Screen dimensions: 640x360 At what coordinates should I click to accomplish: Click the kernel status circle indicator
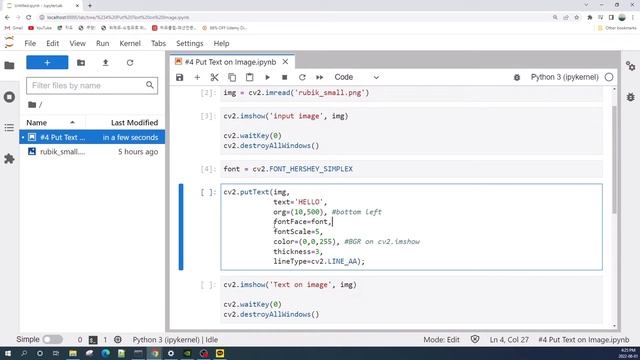coord(609,77)
